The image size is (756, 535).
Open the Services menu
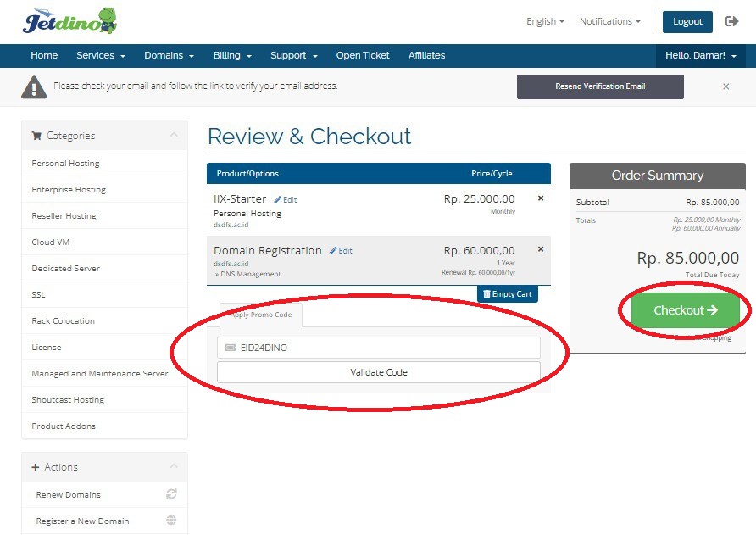100,56
